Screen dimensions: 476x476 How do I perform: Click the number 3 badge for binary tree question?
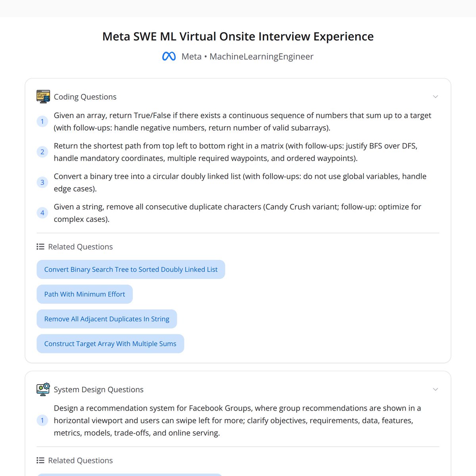[x=42, y=182]
